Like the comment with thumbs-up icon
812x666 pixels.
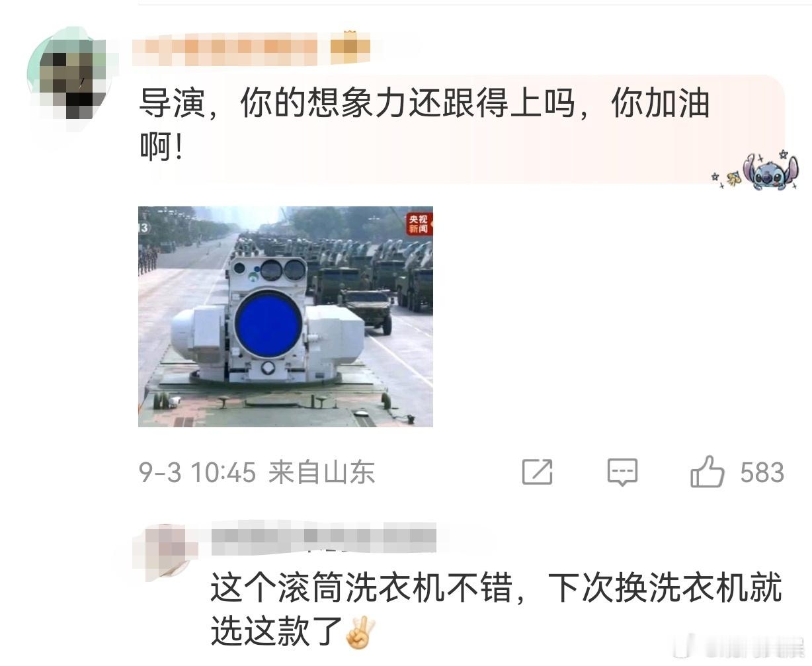coord(707,472)
